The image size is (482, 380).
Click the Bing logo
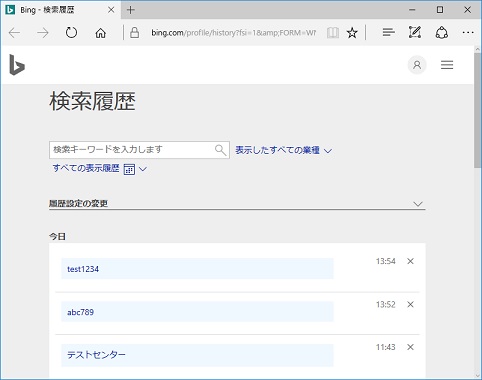coord(17,65)
